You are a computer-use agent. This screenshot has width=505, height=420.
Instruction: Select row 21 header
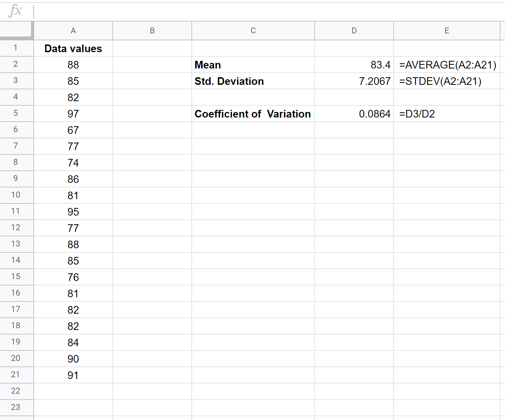tap(16, 375)
